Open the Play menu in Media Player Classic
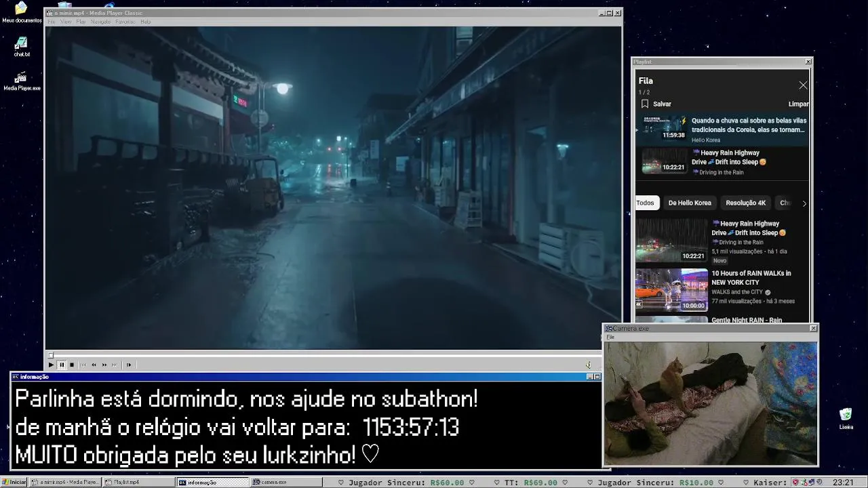 [x=81, y=22]
